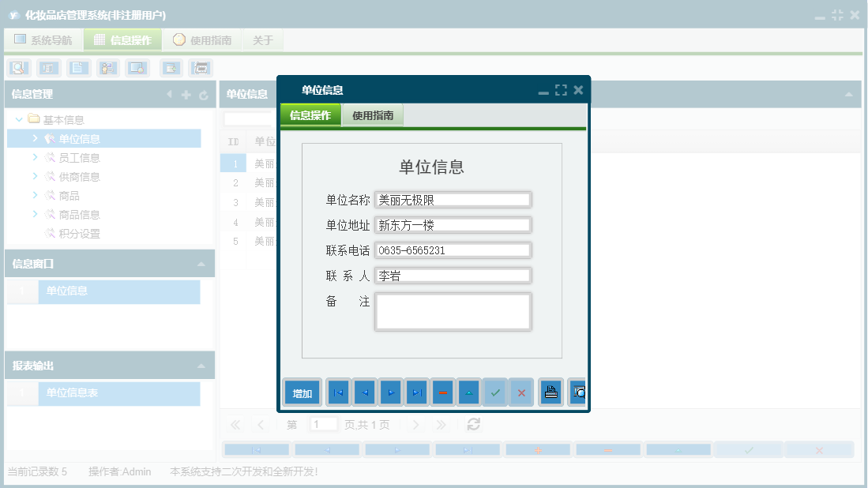Image resolution: width=868 pixels, height=488 pixels.
Task: Click the next record arrow in the dialog
Action: pos(390,392)
